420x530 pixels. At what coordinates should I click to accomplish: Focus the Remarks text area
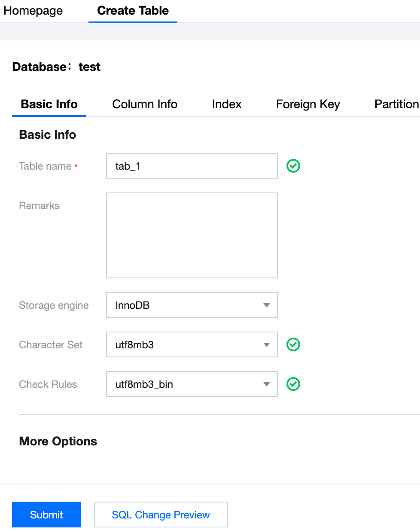[x=192, y=235]
